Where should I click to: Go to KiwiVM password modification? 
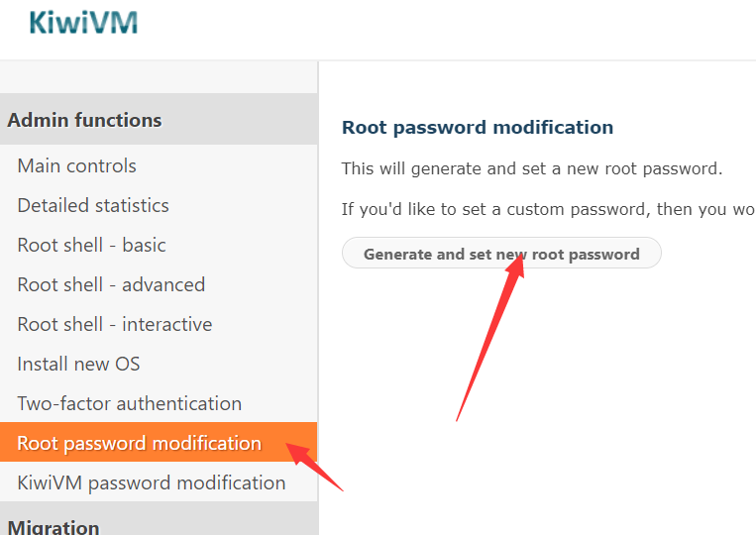coord(152,482)
